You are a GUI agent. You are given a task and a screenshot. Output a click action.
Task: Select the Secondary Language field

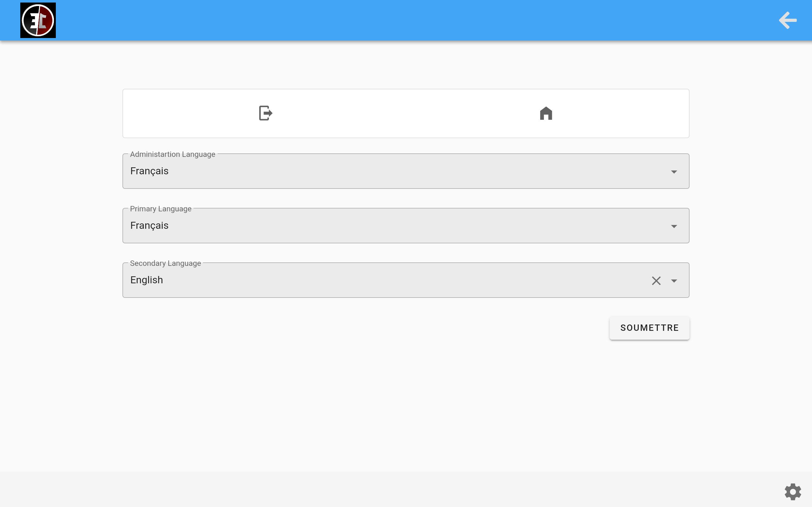coord(369,280)
